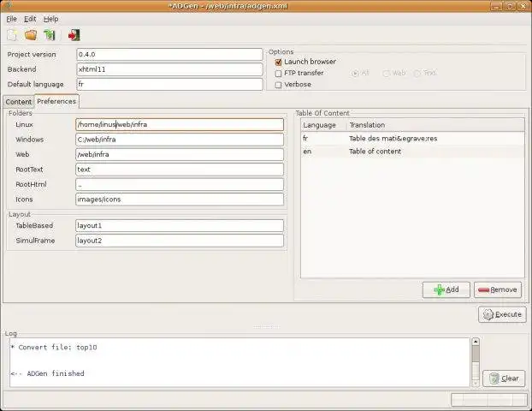Minimize the ADGen window
This screenshot has height=411, width=532.
[x=496, y=6]
